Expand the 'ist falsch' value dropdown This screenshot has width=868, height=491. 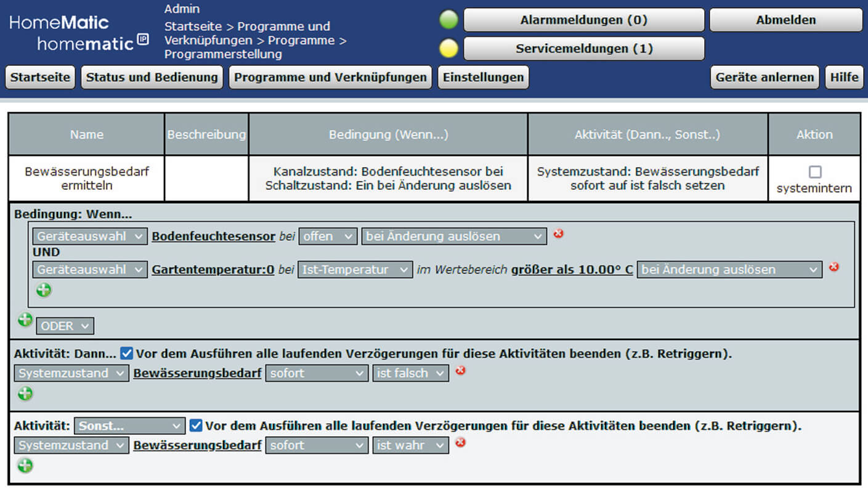(x=410, y=373)
